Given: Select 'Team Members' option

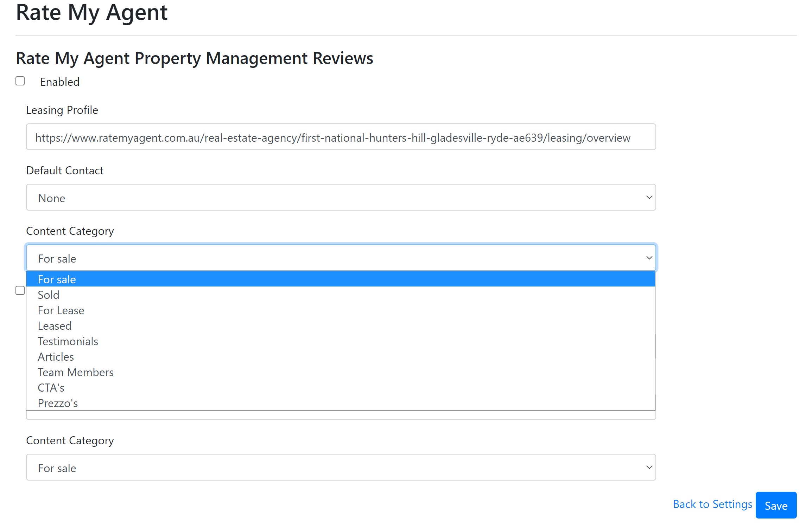Looking at the screenshot, I should click(341, 372).
